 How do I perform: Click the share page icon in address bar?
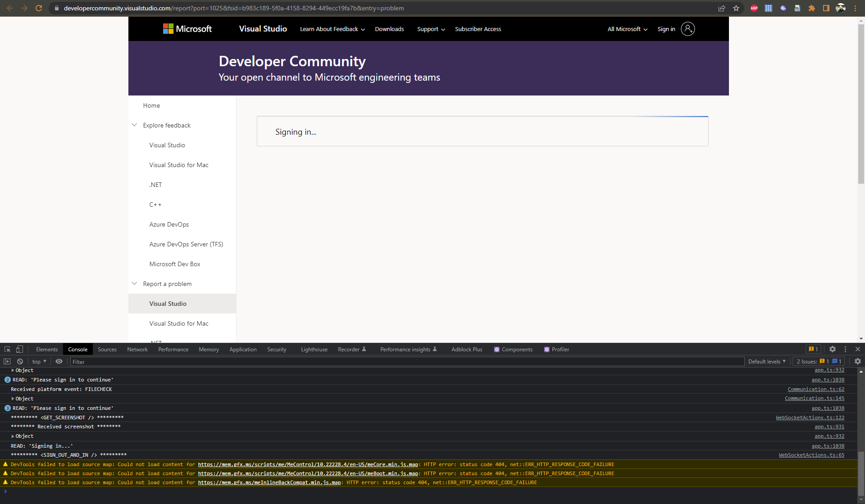pyautogui.click(x=722, y=8)
